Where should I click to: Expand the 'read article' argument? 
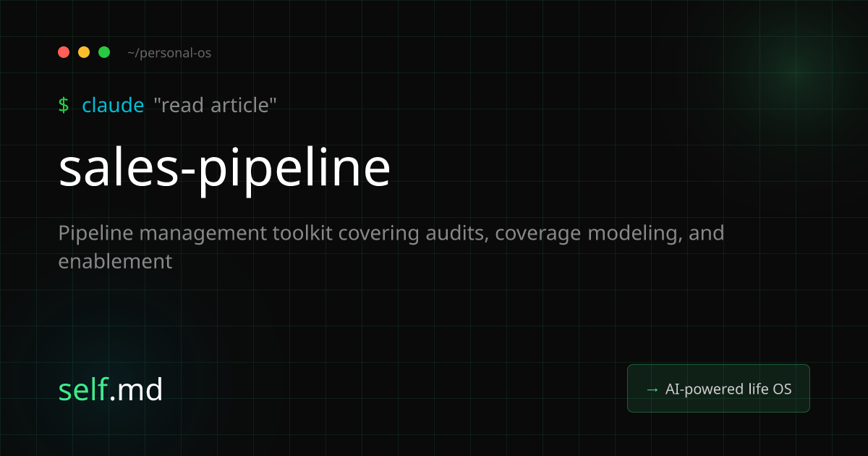click(x=216, y=105)
